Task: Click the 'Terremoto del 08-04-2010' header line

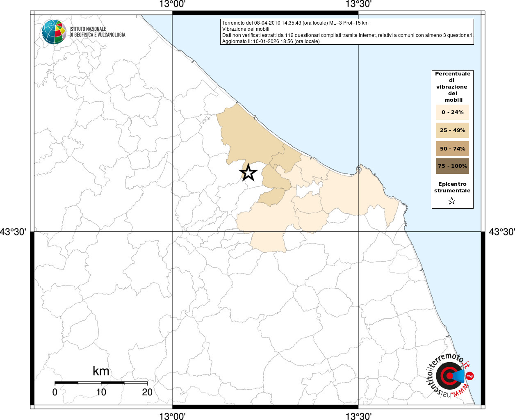Action: pyautogui.click(x=295, y=23)
